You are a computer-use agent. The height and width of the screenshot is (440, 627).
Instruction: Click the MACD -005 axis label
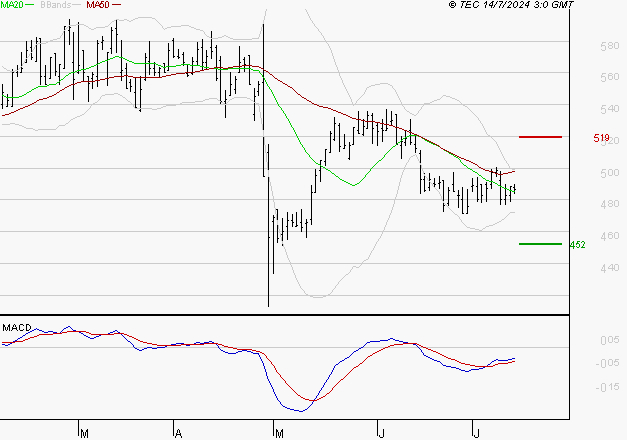pos(607,363)
